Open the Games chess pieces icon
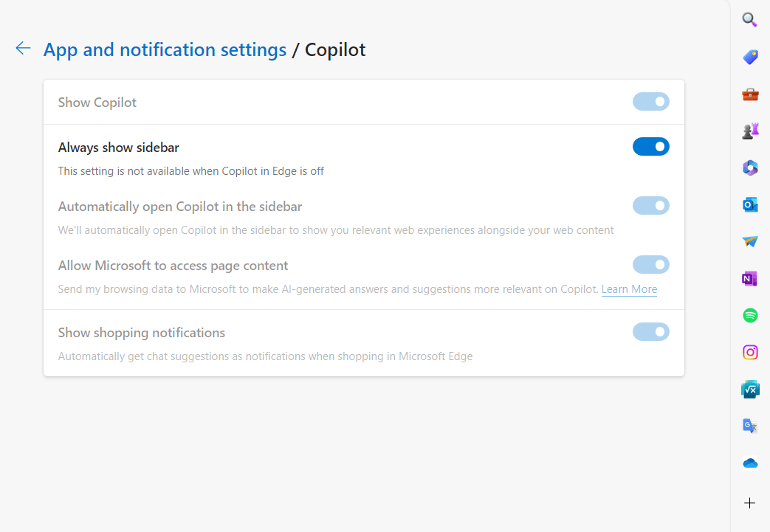 point(750,131)
